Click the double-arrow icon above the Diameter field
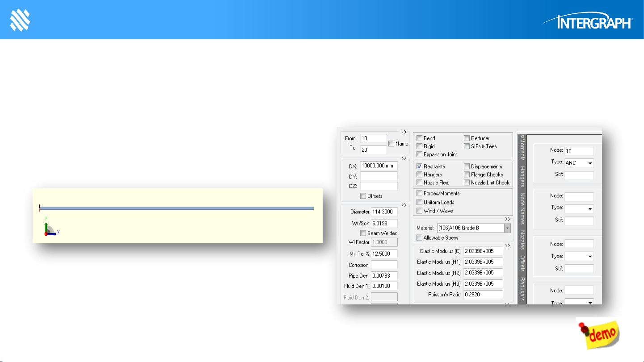 pos(404,205)
